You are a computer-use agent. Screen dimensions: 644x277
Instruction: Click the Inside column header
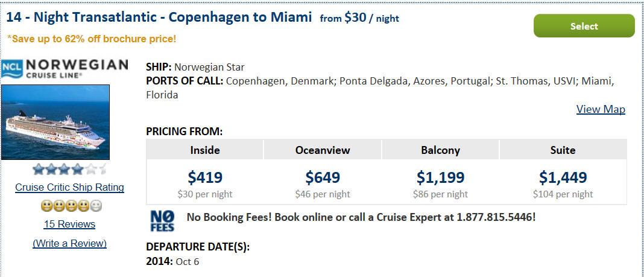pos(205,150)
